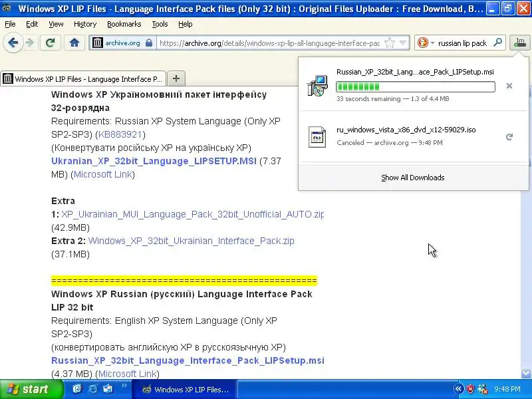Open the Edit menu
The width and height of the screenshot is (532, 399).
tap(32, 24)
